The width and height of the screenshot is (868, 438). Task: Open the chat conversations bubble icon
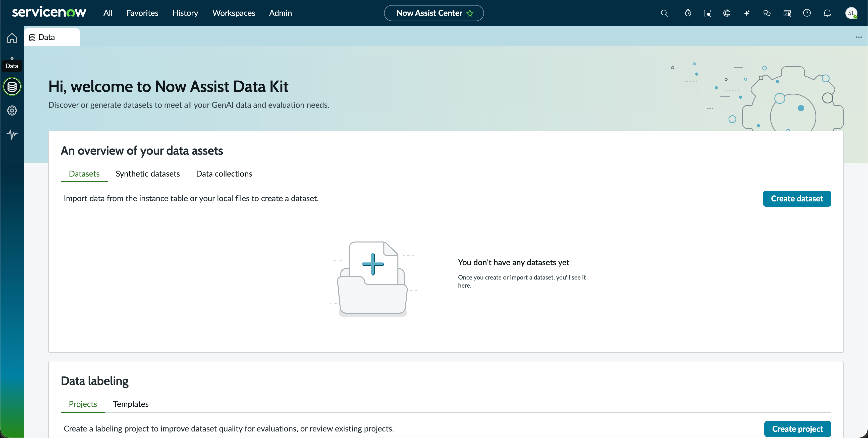point(767,13)
